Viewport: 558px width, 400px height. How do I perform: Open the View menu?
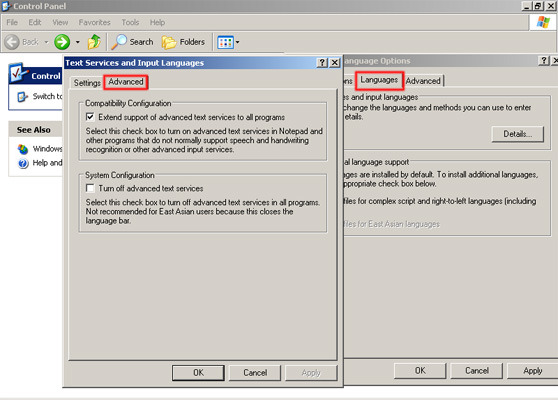click(60, 22)
